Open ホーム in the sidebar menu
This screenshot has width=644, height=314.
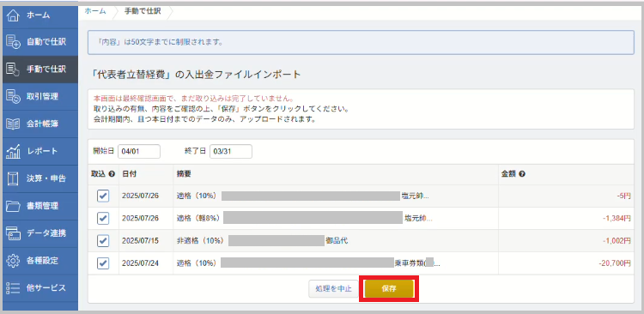point(40,15)
